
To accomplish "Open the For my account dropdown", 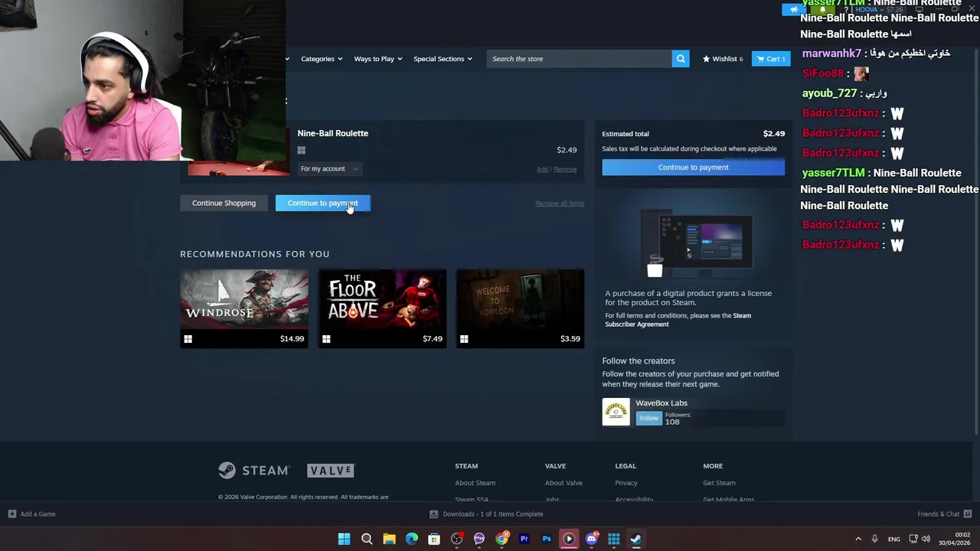I will pyautogui.click(x=329, y=168).
